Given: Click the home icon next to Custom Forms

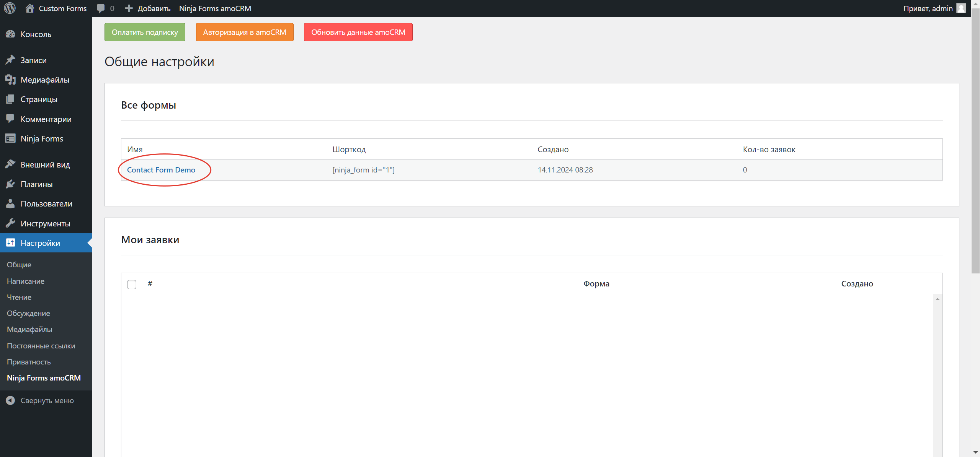Looking at the screenshot, I should pyautogui.click(x=30, y=8).
